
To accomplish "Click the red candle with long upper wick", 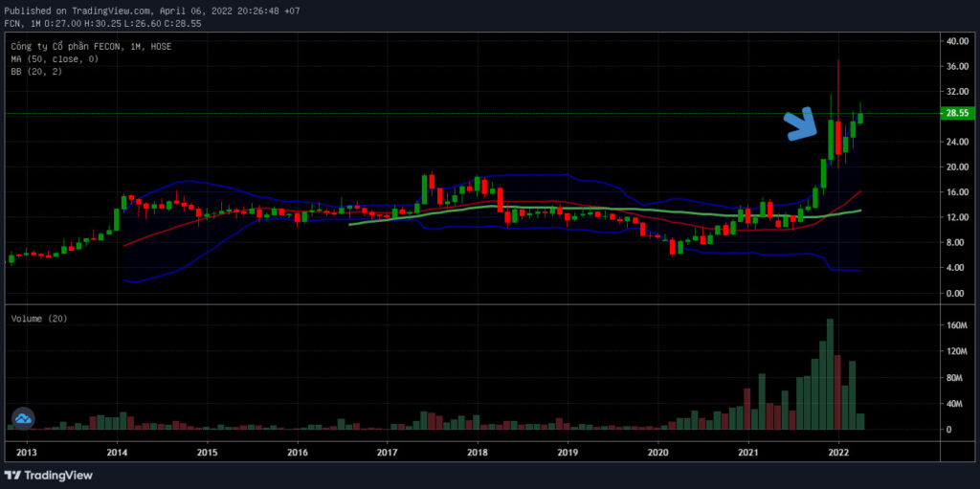I will (837, 138).
